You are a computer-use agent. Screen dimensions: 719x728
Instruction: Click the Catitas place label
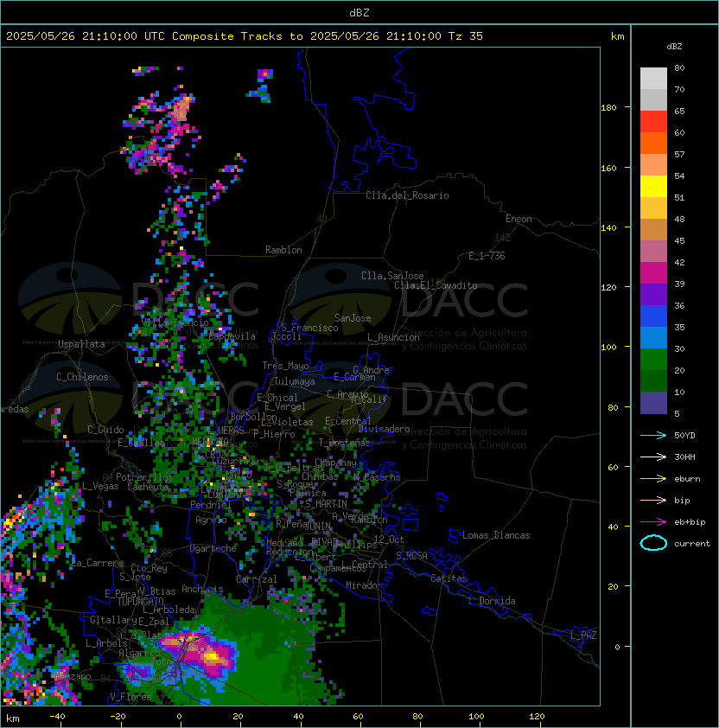click(x=449, y=578)
